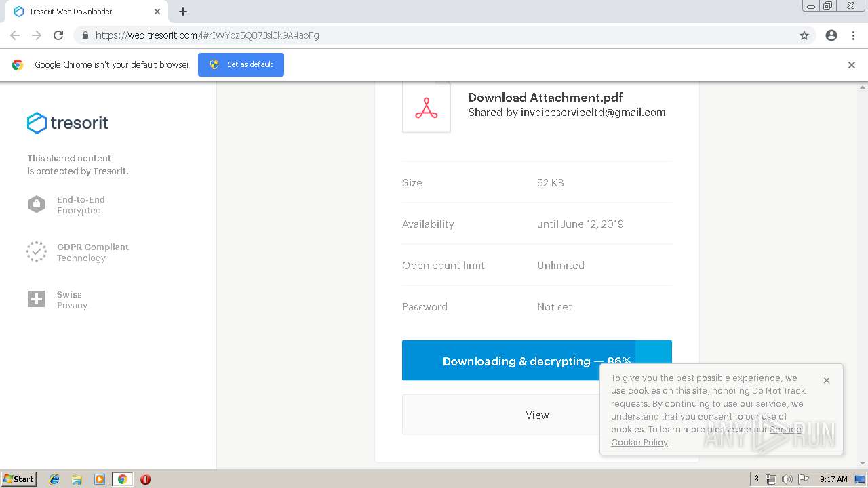Viewport: 868px width, 488px height.
Task: Bookmark this page with the star icon
Action: pyautogui.click(x=804, y=35)
